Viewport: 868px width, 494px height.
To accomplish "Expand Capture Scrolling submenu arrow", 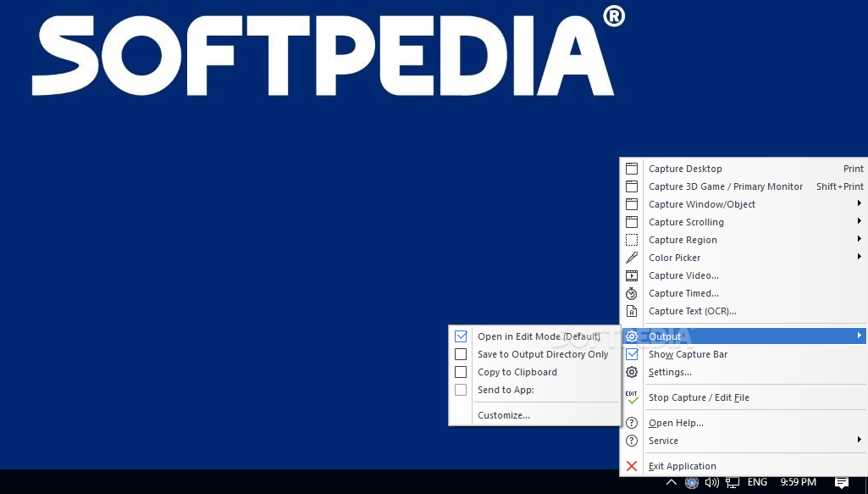I will point(860,221).
